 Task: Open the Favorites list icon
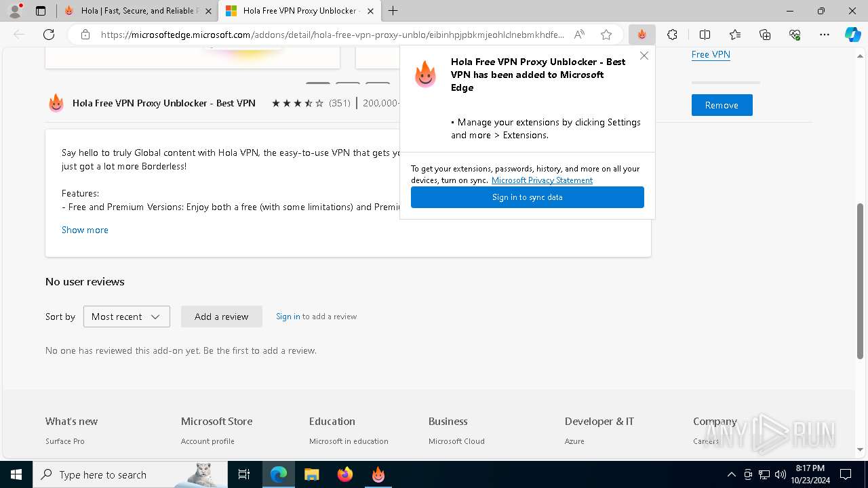(735, 35)
